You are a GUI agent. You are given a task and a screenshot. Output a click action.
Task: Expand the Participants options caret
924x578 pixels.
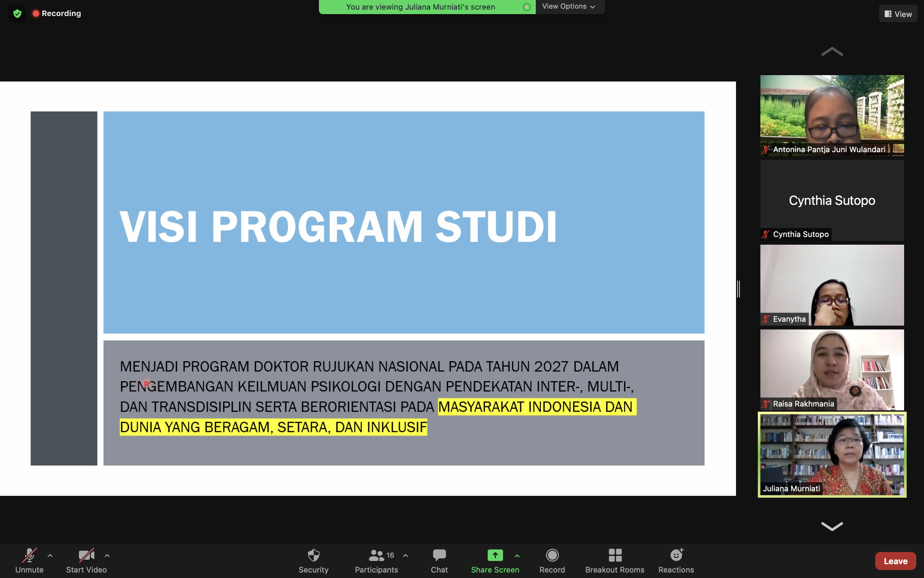click(406, 556)
